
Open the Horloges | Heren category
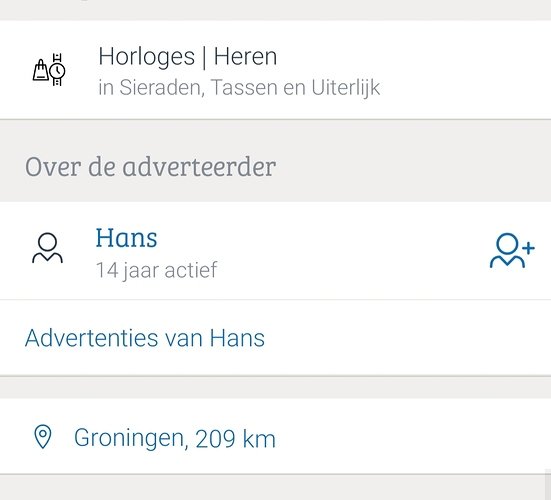[x=276, y=70]
